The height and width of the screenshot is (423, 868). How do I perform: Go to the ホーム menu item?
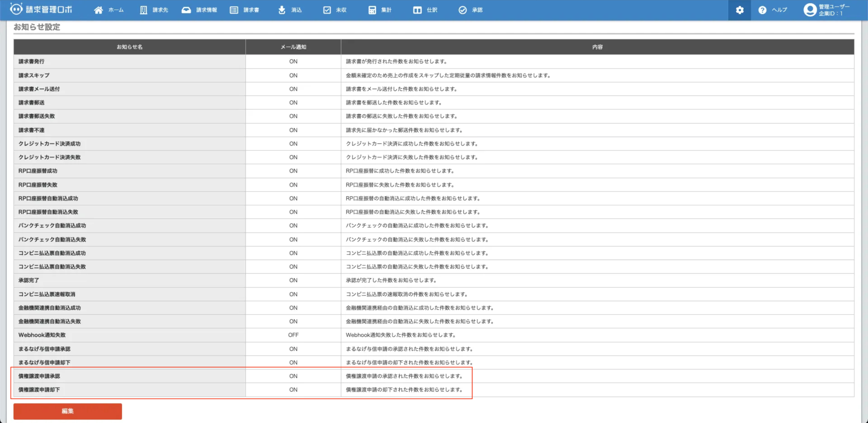point(116,10)
